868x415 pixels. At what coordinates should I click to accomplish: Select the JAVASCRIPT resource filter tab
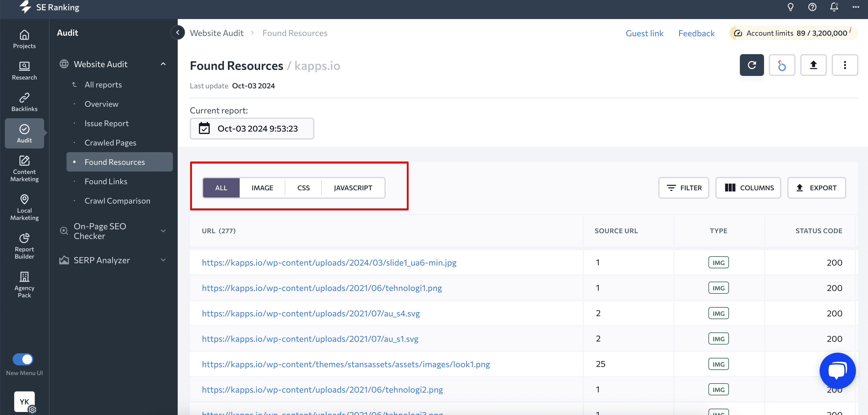353,187
